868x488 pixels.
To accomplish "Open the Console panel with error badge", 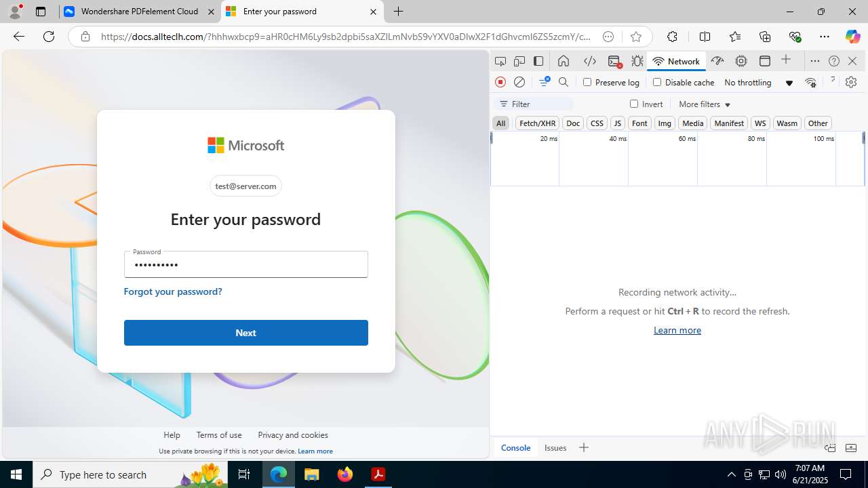I will click(615, 62).
